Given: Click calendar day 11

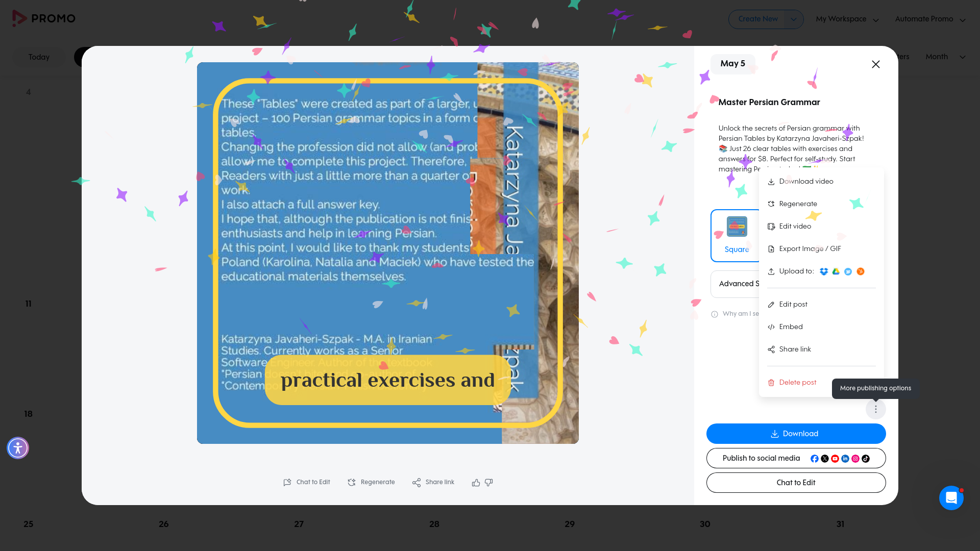Looking at the screenshot, I should tap(29, 304).
